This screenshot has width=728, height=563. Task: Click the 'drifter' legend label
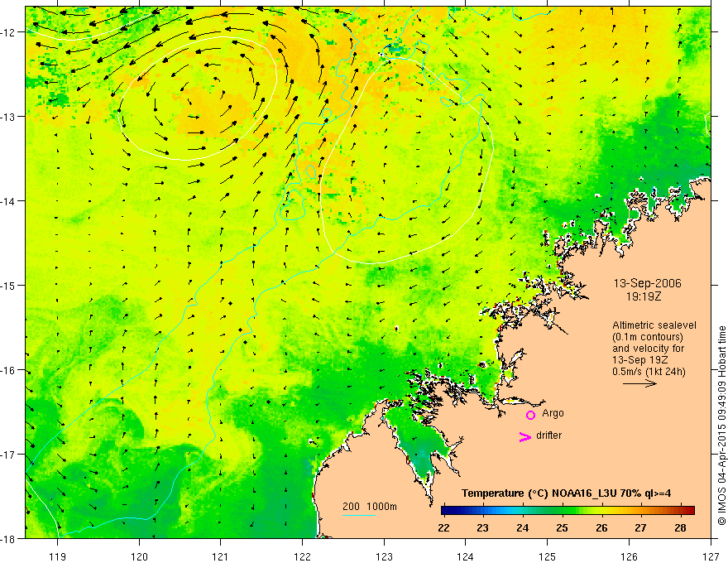pos(548,435)
